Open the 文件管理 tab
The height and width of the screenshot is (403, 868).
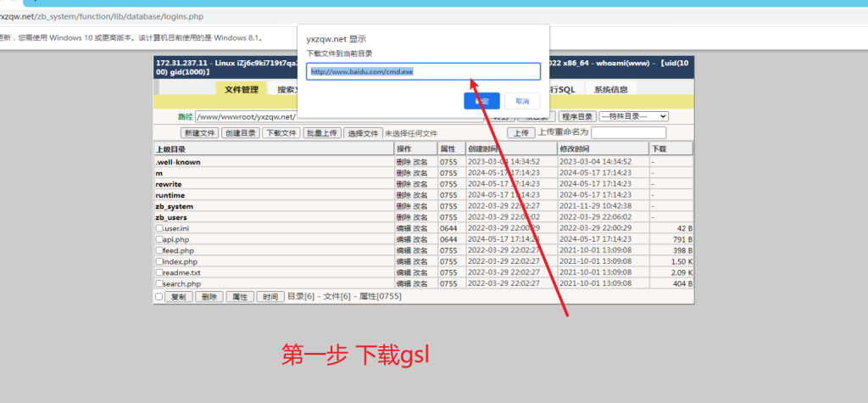(241, 89)
